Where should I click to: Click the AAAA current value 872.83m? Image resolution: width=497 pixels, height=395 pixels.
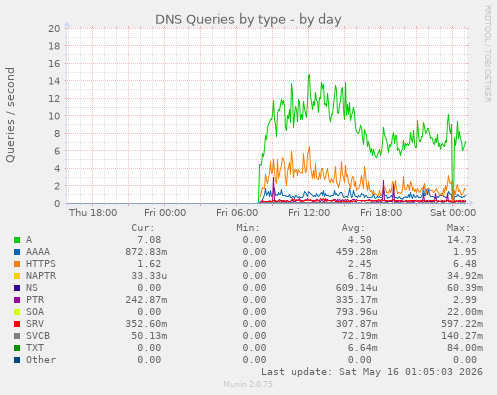pyautogui.click(x=146, y=252)
